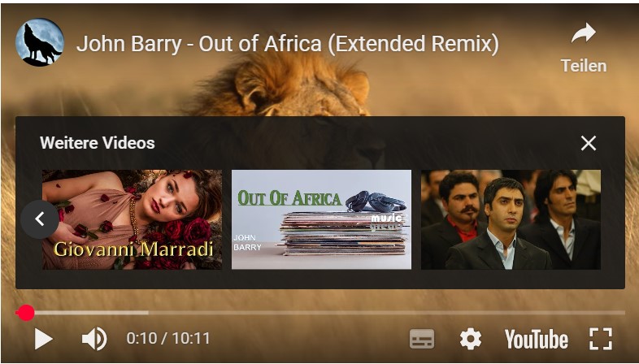Click the Teilen share arrow icon
639x364 pixels.
tap(584, 33)
